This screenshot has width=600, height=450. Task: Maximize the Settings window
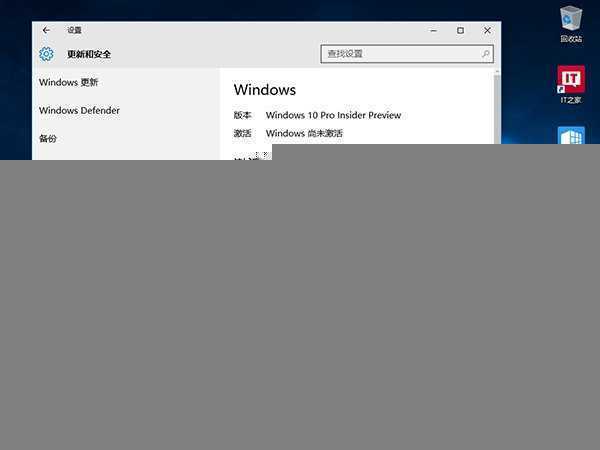tap(460, 31)
